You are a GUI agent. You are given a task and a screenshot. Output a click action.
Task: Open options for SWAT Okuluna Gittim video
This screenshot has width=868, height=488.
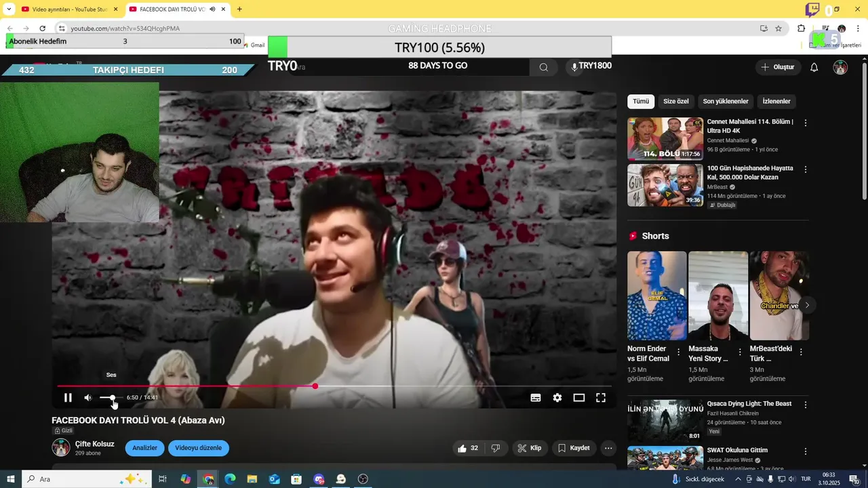tap(806, 451)
